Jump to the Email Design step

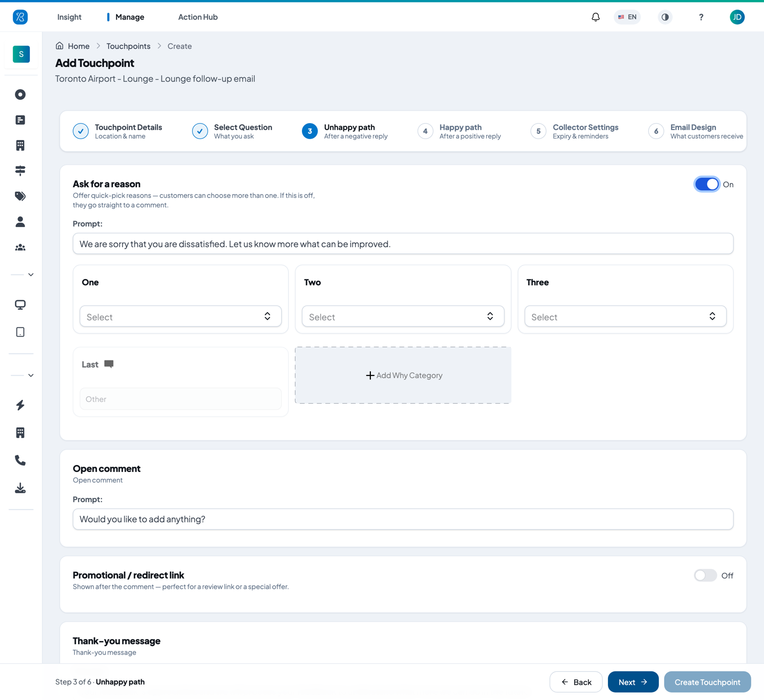tap(696, 131)
